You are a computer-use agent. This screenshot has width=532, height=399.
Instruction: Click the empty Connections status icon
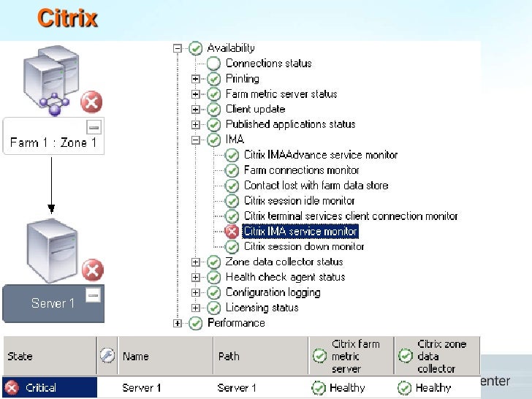tap(213, 64)
